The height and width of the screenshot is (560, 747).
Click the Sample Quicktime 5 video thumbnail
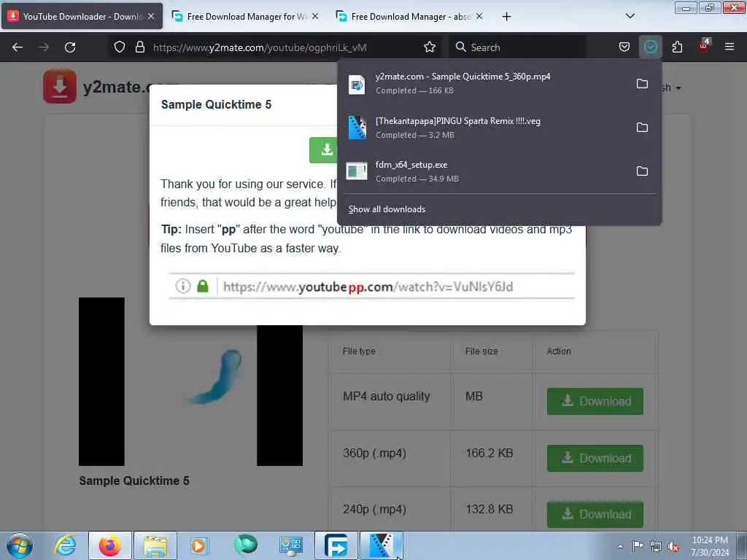pos(190,381)
